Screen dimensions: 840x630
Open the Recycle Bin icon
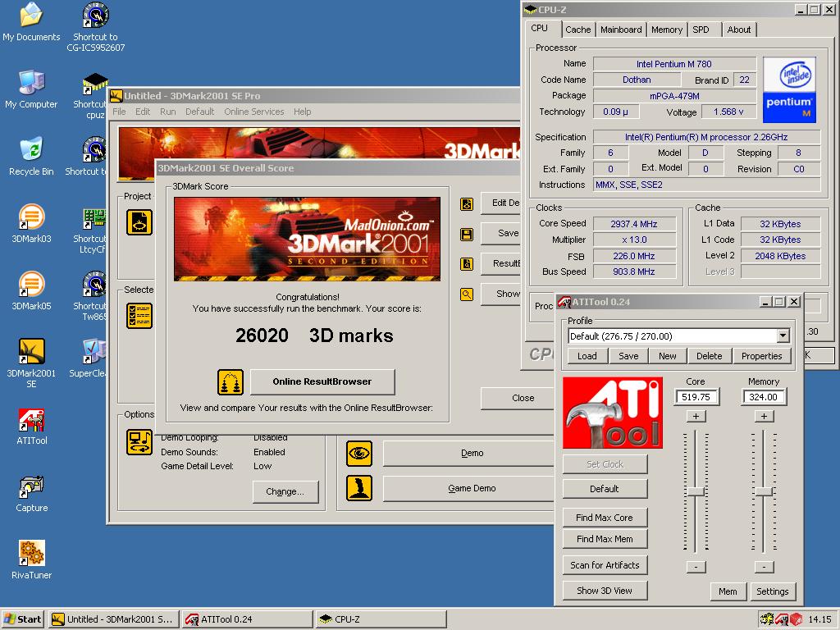point(31,157)
